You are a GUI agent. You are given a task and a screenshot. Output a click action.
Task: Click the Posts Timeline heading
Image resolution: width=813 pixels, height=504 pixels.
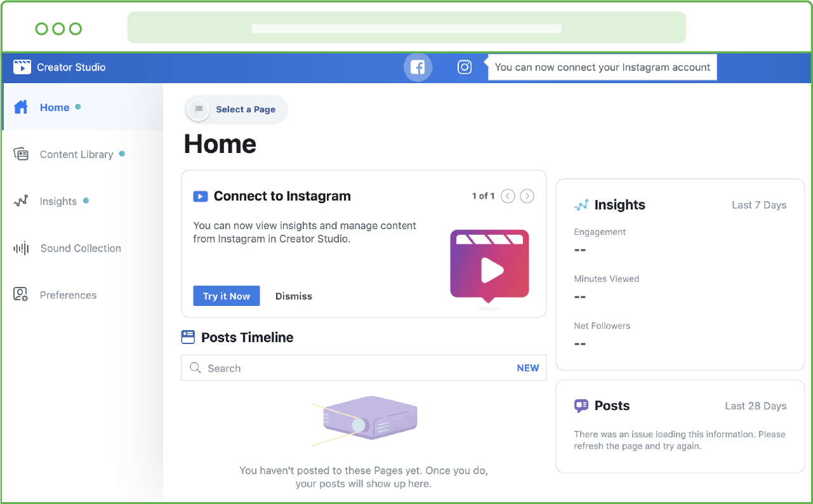pos(248,338)
